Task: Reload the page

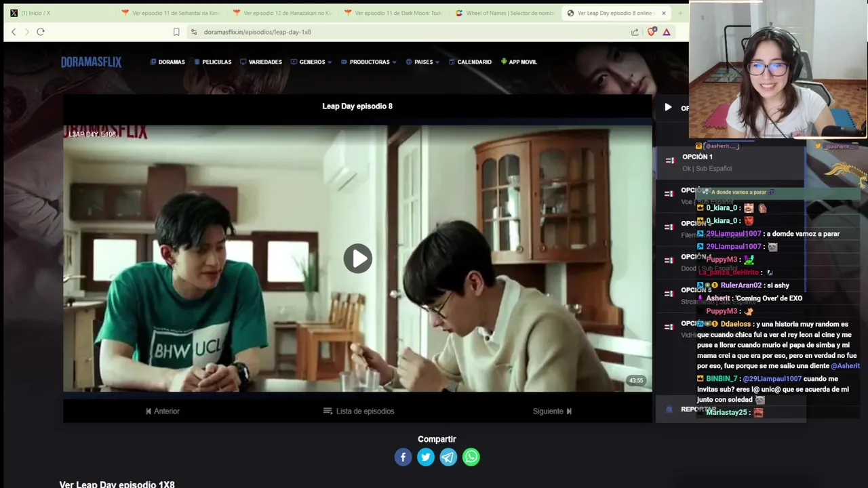Action: [41, 32]
